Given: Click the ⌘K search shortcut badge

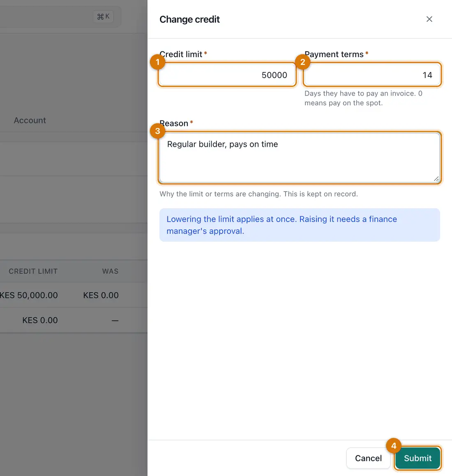Looking at the screenshot, I should point(103,16).
